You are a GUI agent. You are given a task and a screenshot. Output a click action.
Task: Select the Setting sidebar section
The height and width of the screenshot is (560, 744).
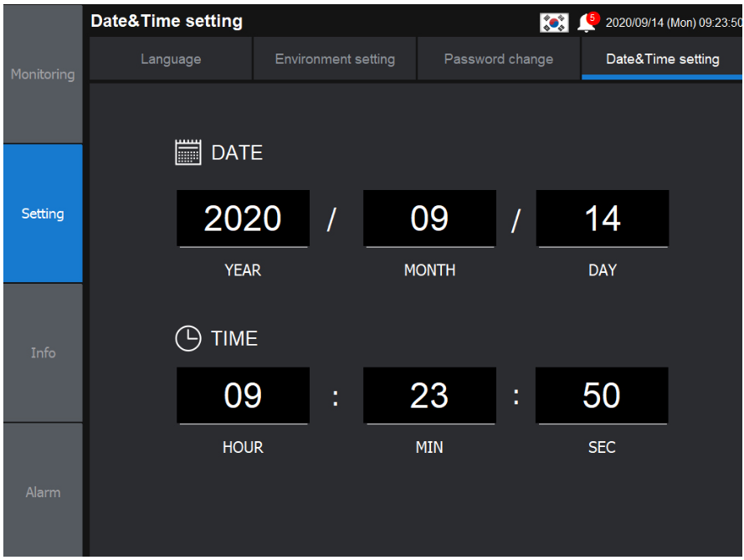click(41, 213)
